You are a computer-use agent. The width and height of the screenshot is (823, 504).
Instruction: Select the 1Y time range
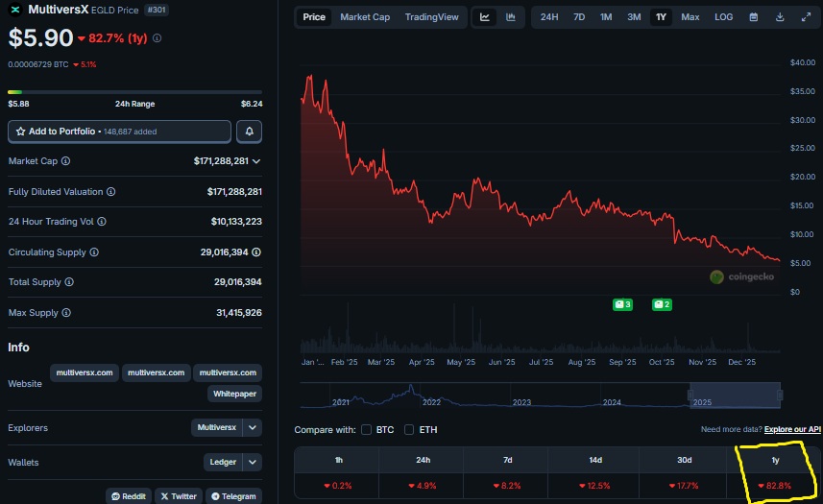coord(661,17)
